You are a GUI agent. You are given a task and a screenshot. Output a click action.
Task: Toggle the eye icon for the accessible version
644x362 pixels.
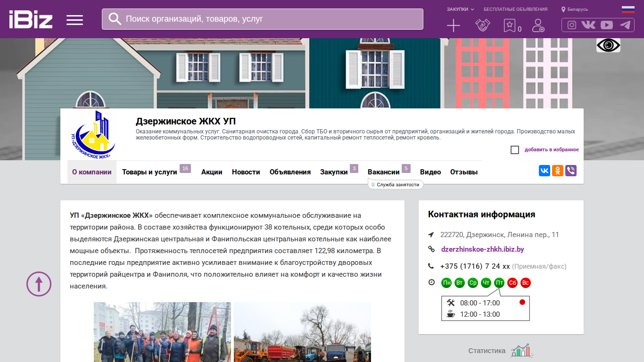(x=608, y=45)
